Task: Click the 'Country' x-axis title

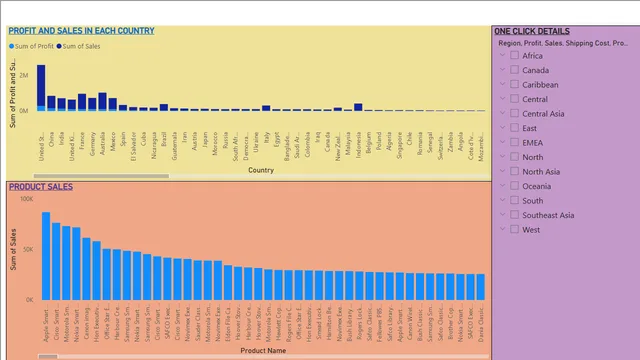Action: tap(261, 170)
